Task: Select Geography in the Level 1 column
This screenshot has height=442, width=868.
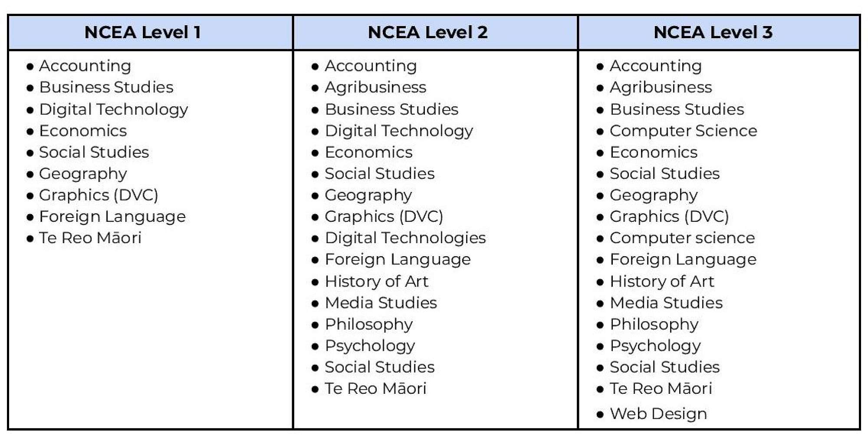Action: tap(83, 174)
